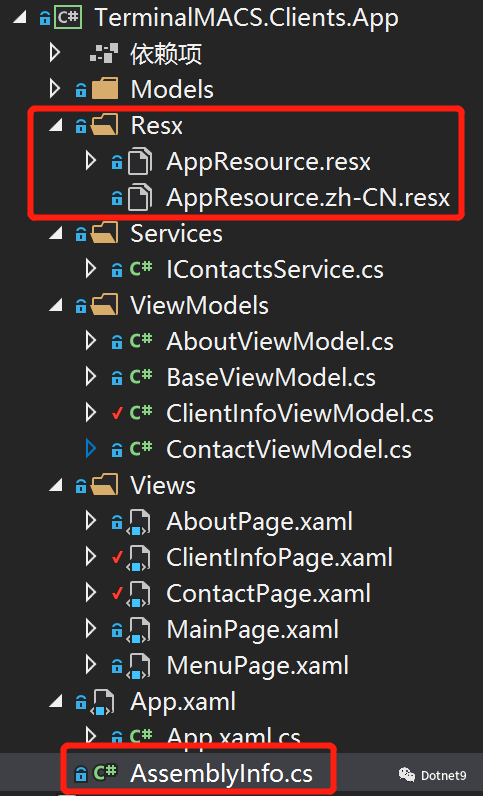Viewport: 483px width, 796px height.
Task: Click the C# icon of BaseViewModel.cs
Action: (x=141, y=376)
